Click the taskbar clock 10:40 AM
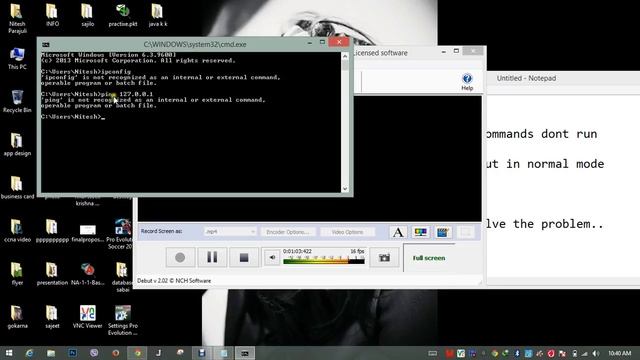Image resolution: width=640 pixels, height=360 pixels. pyautogui.click(x=620, y=353)
